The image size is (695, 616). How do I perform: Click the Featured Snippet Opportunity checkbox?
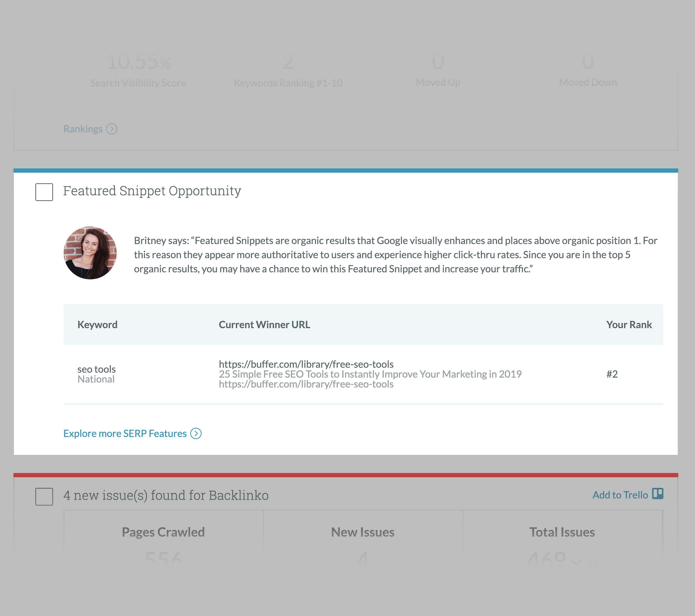pos(45,191)
